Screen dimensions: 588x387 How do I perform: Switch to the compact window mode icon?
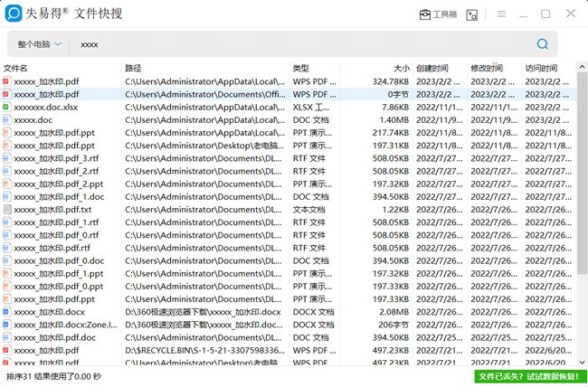point(471,14)
